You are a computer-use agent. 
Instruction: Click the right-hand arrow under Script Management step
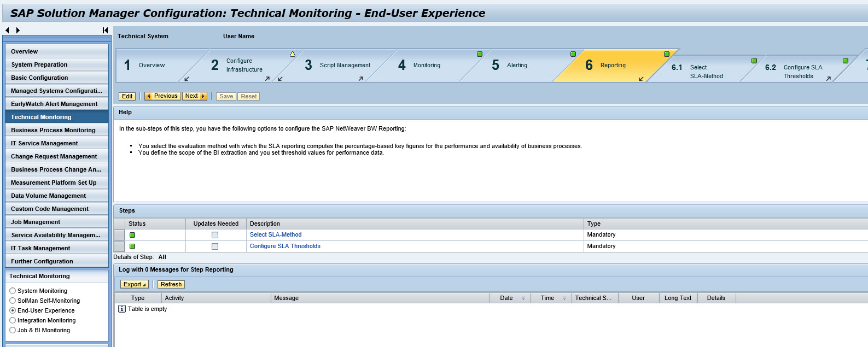(x=361, y=79)
